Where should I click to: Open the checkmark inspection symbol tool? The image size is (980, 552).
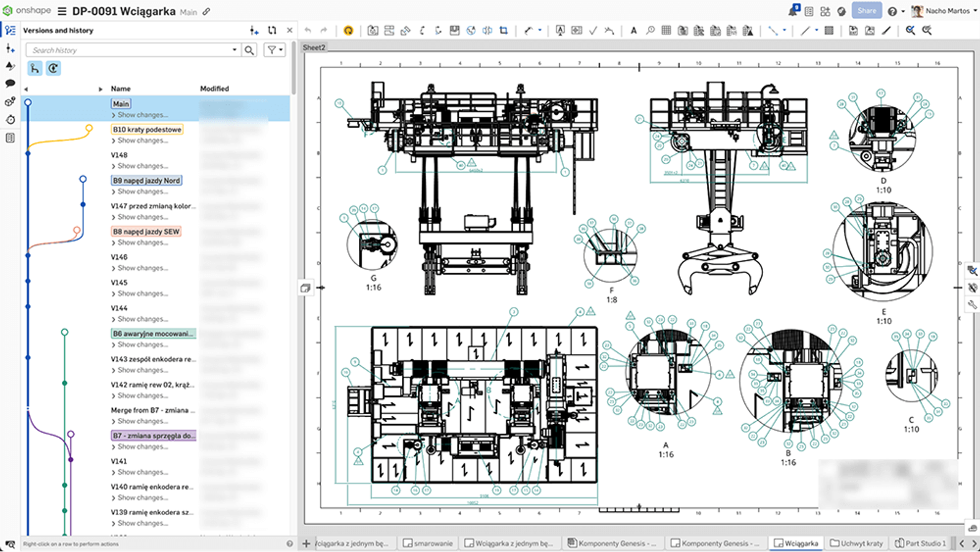coord(592,29)
